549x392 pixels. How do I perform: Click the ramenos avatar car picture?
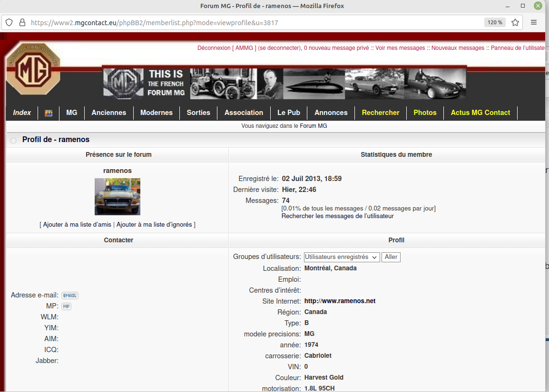coord(118,197)
